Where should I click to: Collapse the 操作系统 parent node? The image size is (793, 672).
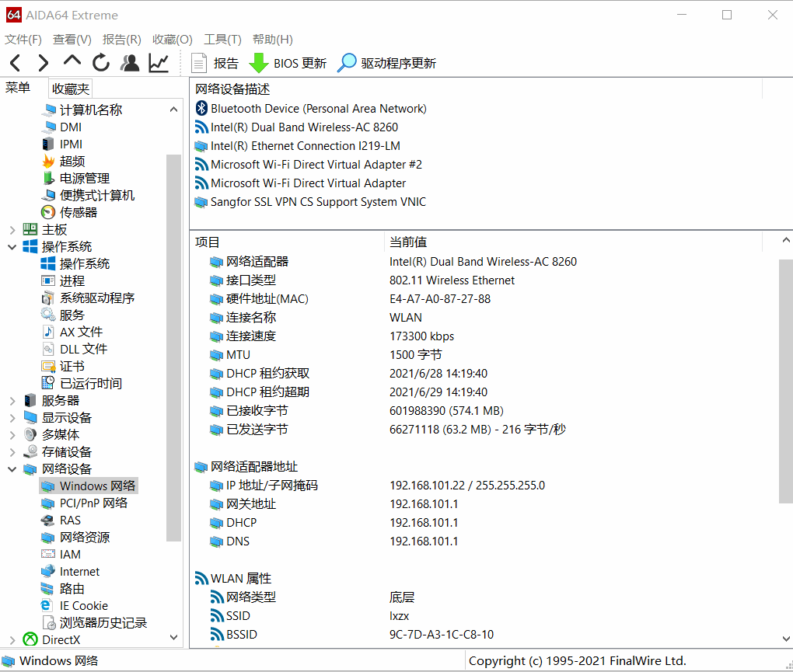pyautogui.click(x=12, y=247)
